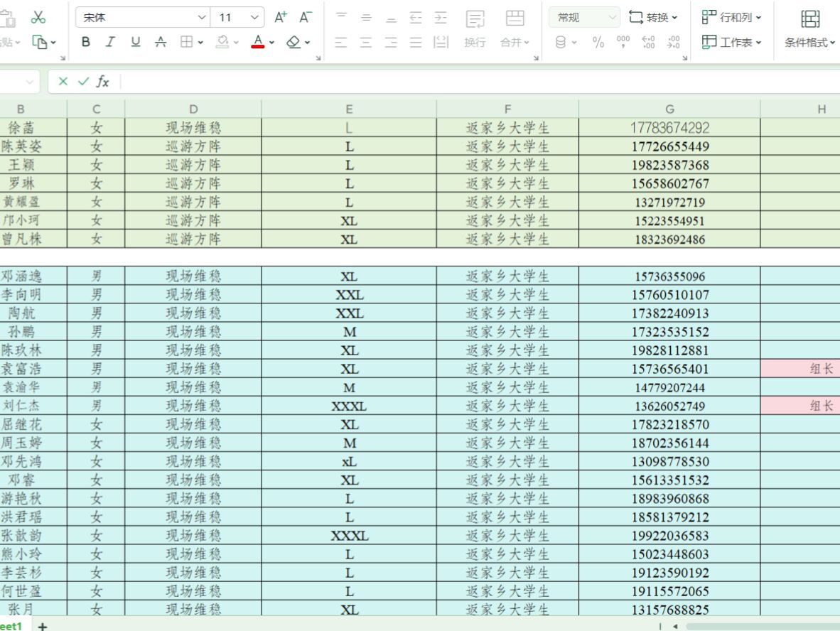Image resolution: width=840 pixels, height=631 pixels.
Task: Click the Cut scissors icon
Action: [38, 17]
